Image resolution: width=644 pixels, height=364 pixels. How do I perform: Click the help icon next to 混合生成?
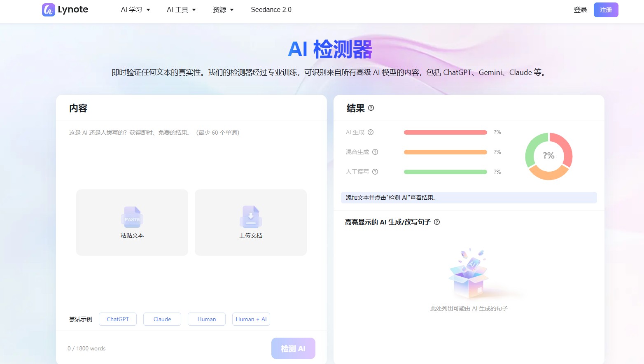(375, 152)
